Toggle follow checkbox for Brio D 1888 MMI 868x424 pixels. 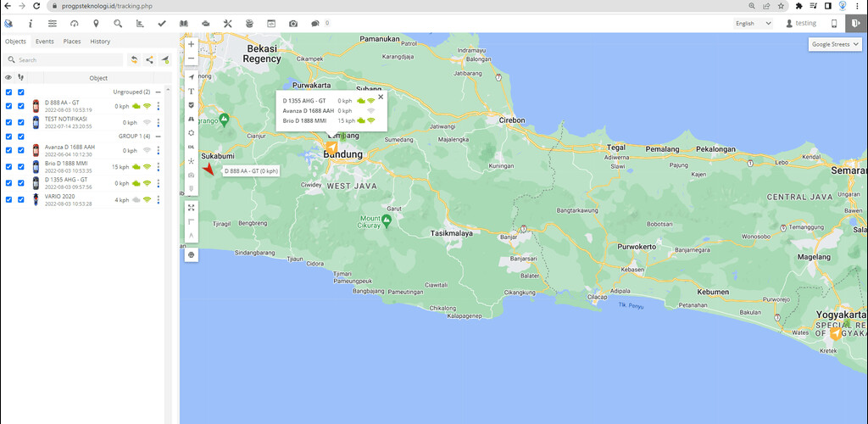(x=20, y=166)
